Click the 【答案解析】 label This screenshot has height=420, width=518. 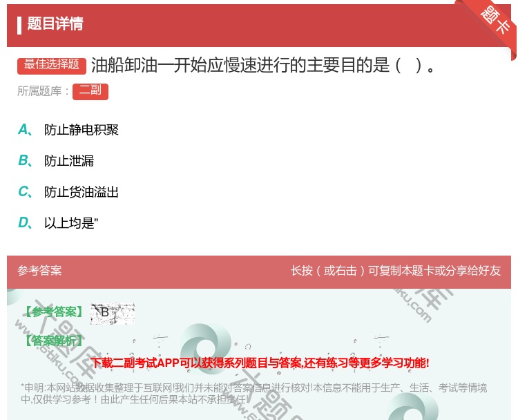pyautogui.click(x=53, y=341)
